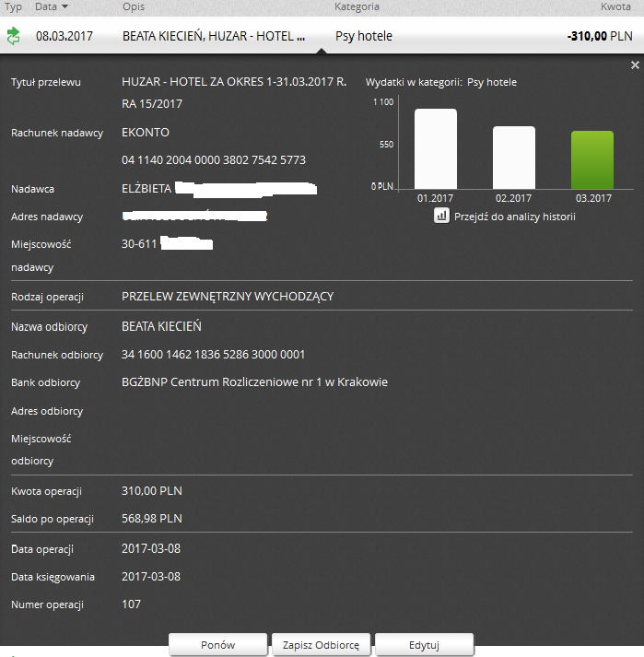Sort by the Kwota column header
This screenshot has width=644, height=657.
(615, 6)
